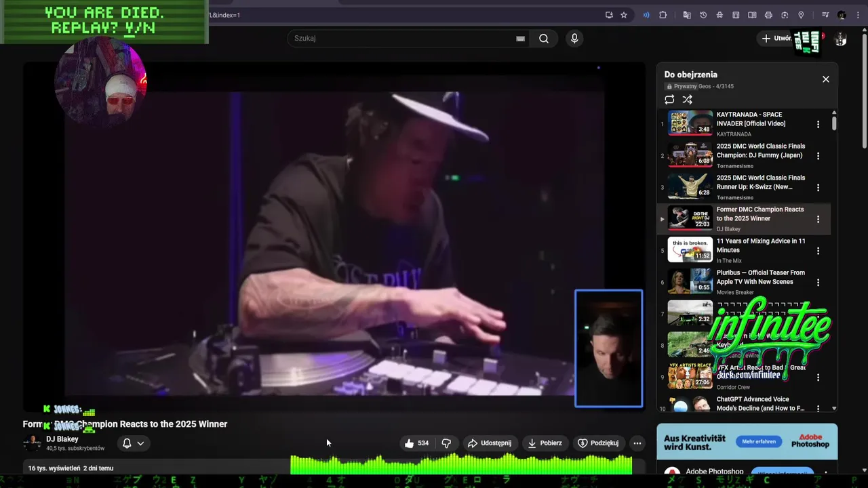Click the Udostępnij share button
The height and width of the screenshot is (488, 868).
489,443
